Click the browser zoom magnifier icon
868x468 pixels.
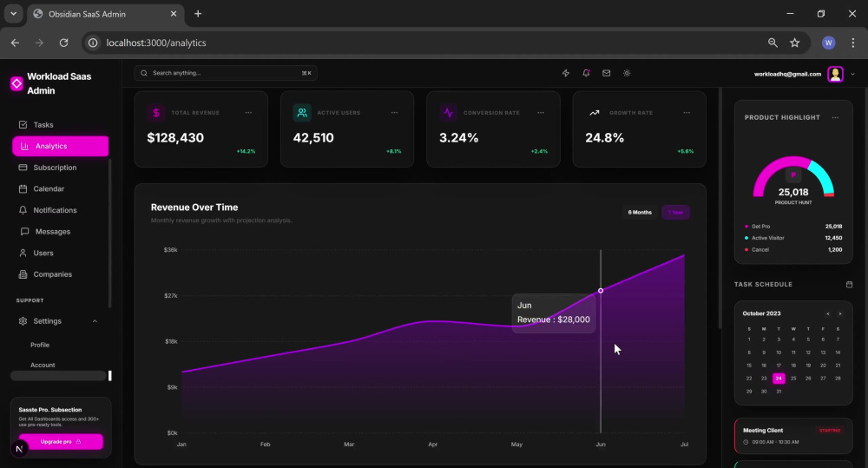click(x=773, y=43)
